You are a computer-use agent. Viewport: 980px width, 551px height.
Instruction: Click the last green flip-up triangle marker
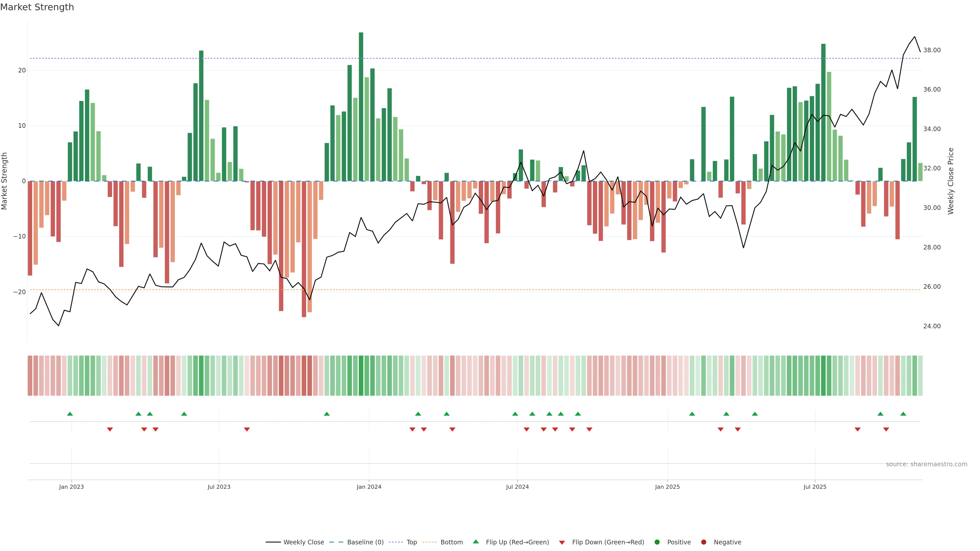[903, 414]
